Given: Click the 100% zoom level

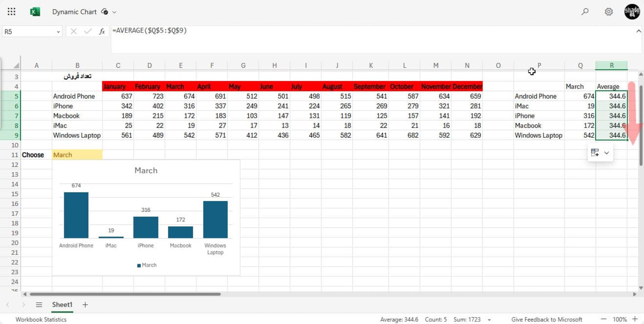Looking at the screenshot, I should 620,319.
